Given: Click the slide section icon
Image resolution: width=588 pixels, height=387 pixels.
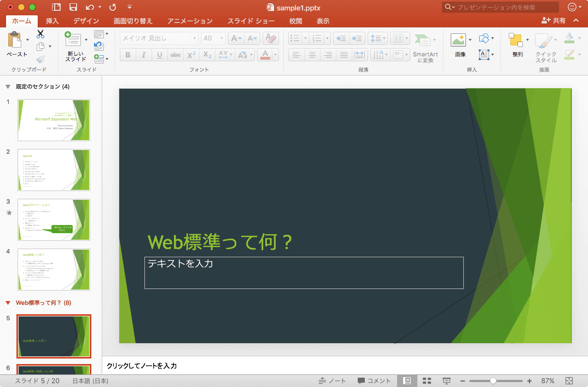Looking at the screenshot, I should coord(99,58).
